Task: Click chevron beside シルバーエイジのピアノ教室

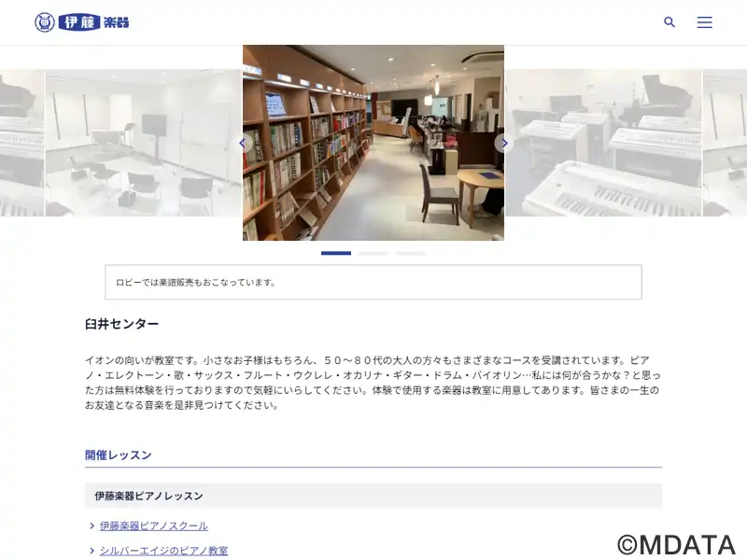Action: 92,551
